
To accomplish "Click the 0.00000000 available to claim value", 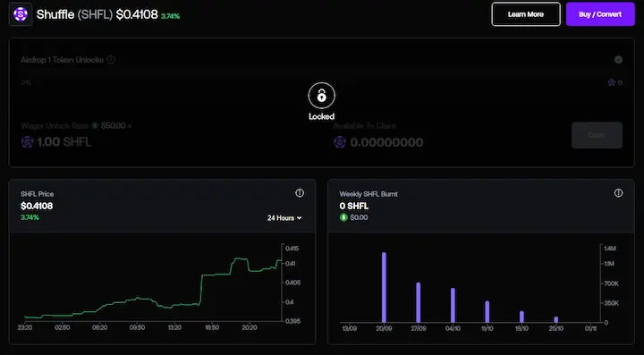I will (386, 142).
